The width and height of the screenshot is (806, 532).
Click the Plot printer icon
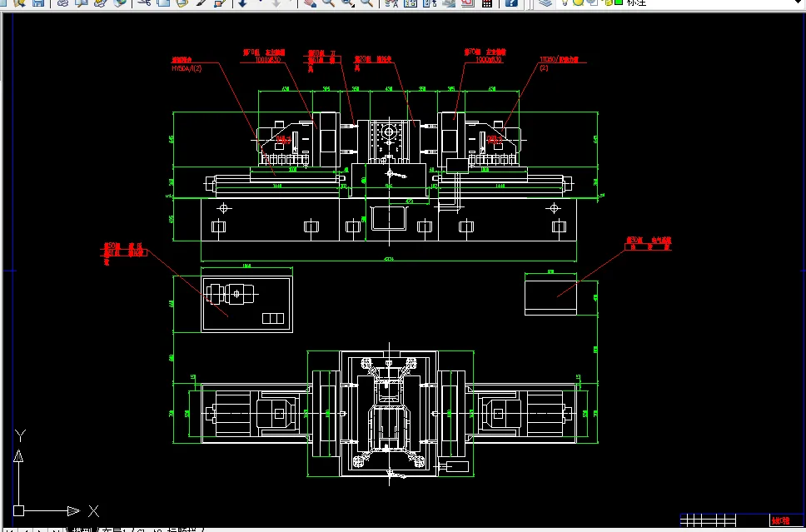pyautogui.click(x=62, y=3)
